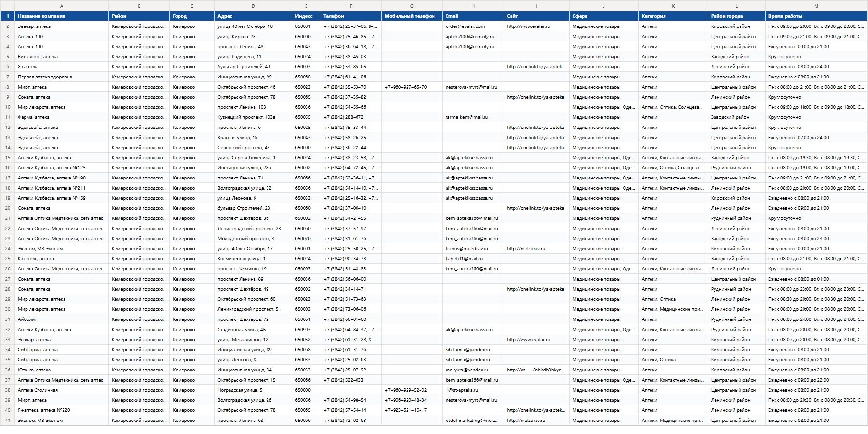Click the cell 'Аптеки Кузбасса, аптека №159'
Image resolution: width=868 pixels, height=434 pixels.
62,198
